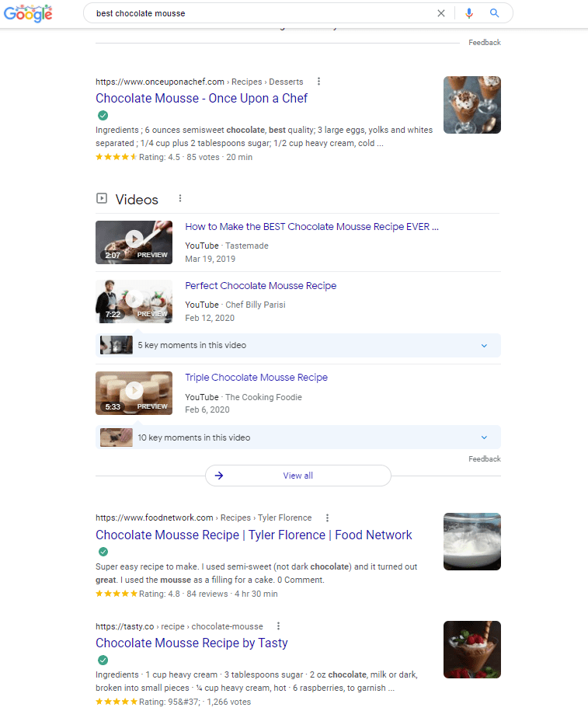Click 'YouTube · The Cooking Foodie' source text
The height and width of the screenshot is (718, 588).
(x=243, y=397)
